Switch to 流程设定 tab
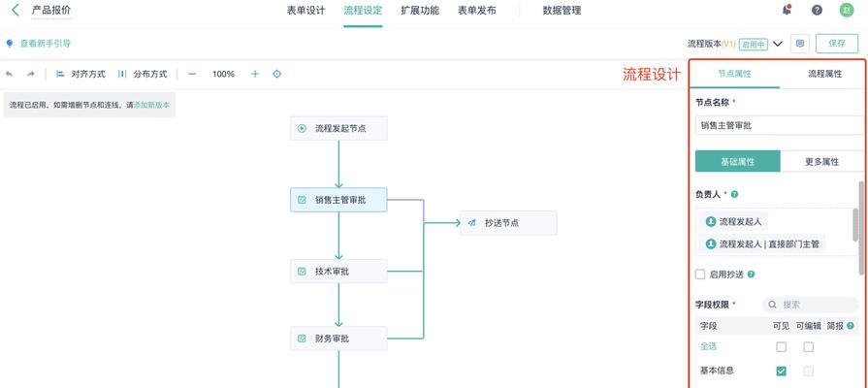 coord(363,10)
